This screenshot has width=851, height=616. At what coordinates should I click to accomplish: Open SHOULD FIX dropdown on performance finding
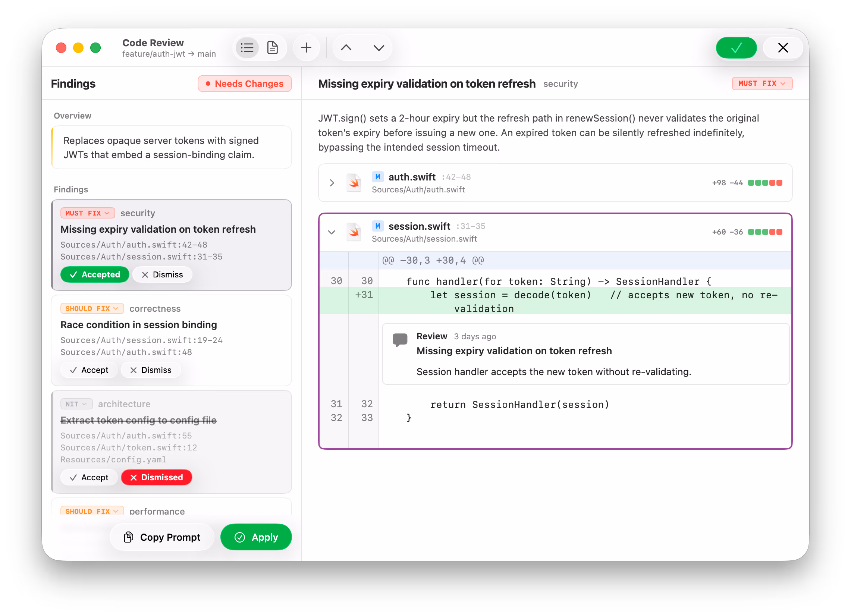[92, 511]
